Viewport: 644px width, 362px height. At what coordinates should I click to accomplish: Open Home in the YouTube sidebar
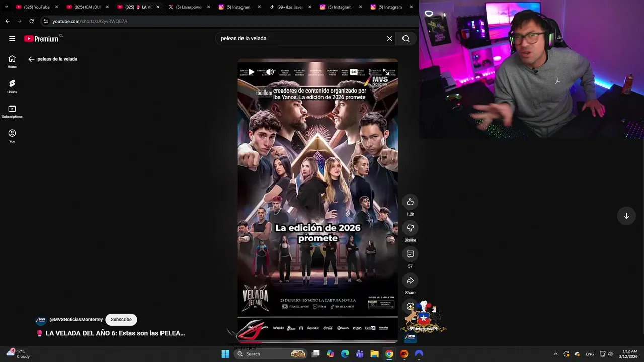(x=12, y=61)
